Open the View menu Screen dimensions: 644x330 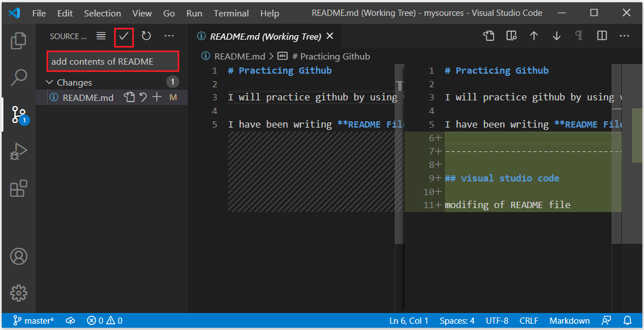point(142,13)
